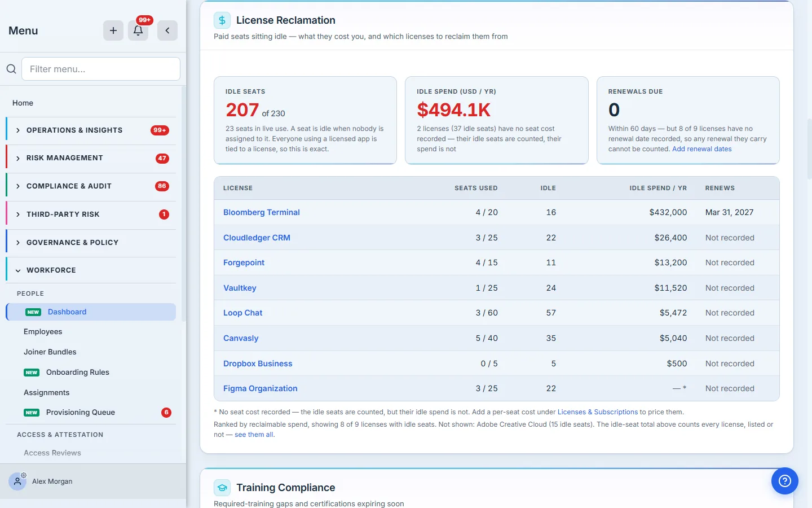This screenshot has height=508, width=812.
Task: Open the Cloudledger CRM license
Action: tap(257, 238)
